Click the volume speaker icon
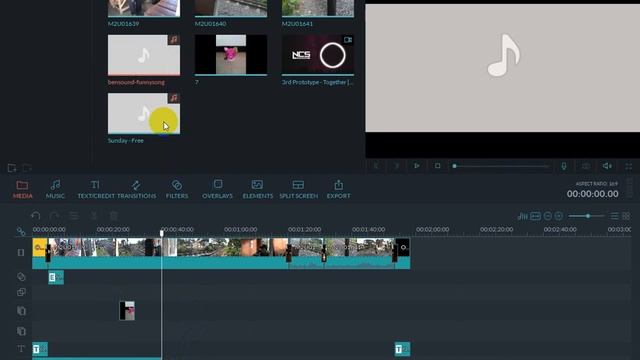Image resolution: width=640 pixels, height=360 pixels. coord(607,166)
